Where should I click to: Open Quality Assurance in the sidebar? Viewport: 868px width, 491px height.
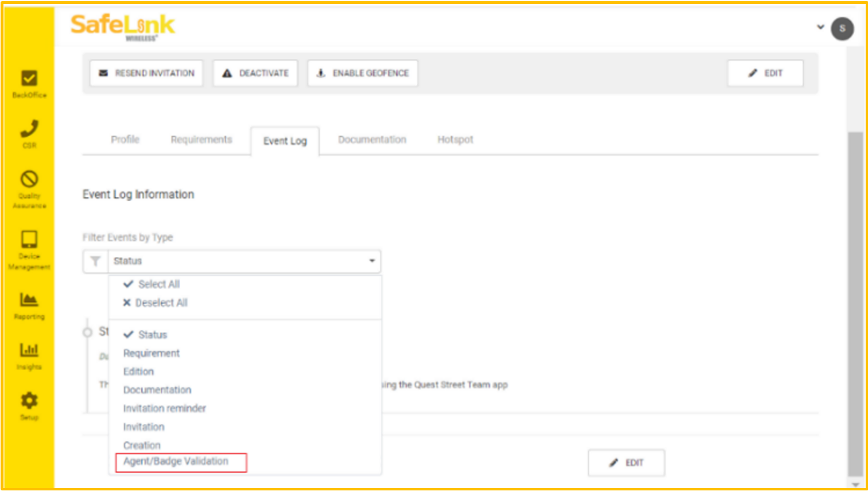point(29,189)
